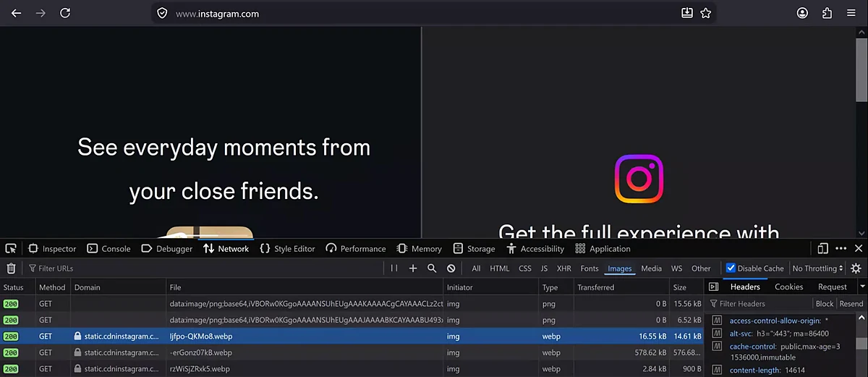Open the Extensions puzzle icon
Image resolution: width=868 pixels, height=377 pixels.
(827, 13)
